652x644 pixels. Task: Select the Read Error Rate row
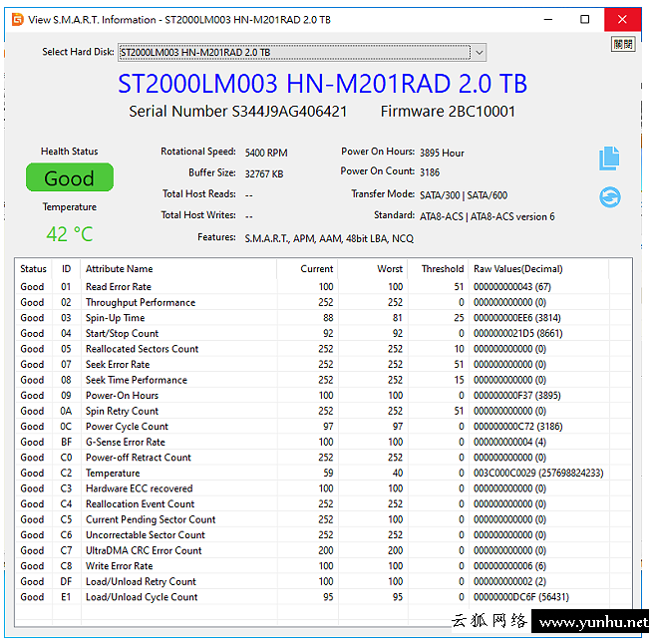pos(323,287)
